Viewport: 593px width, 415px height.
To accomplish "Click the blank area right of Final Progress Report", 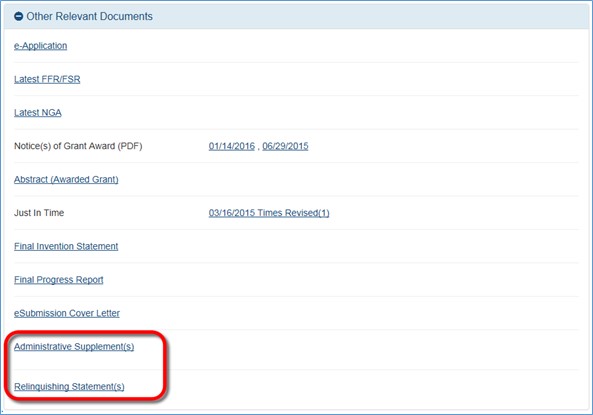I will coord(340,280).
